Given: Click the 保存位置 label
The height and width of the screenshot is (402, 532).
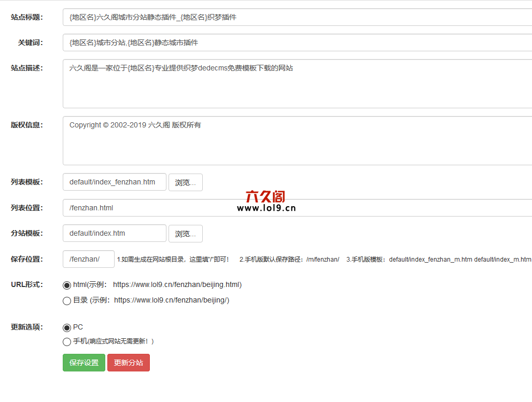Looking at the screenshot, I should (27, 260).
